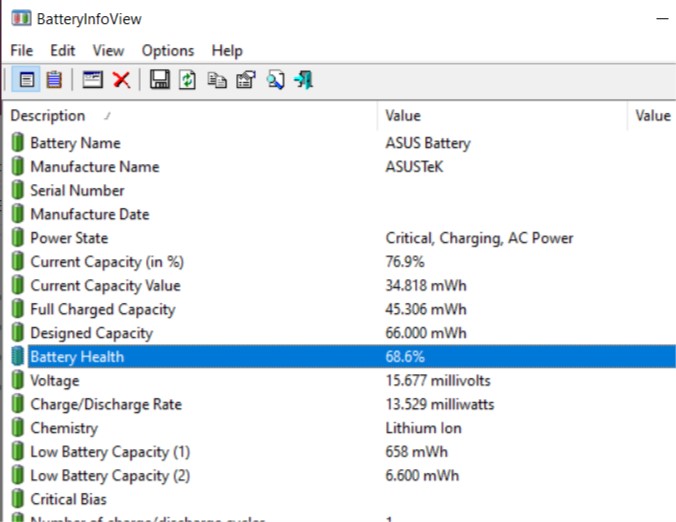Image resolution: width=676 pixels, height=522 pixels.
Task: Select the Manufacture Date row
Action: point(90,214)
